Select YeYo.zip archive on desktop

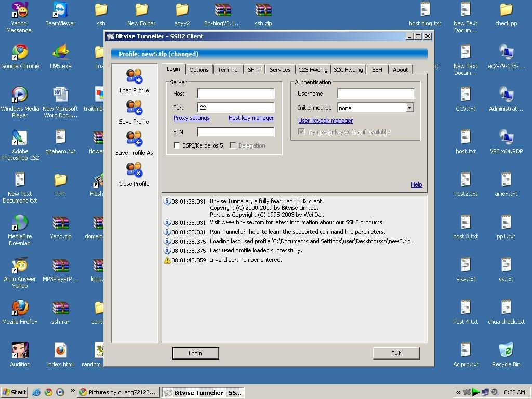(60, 227)
